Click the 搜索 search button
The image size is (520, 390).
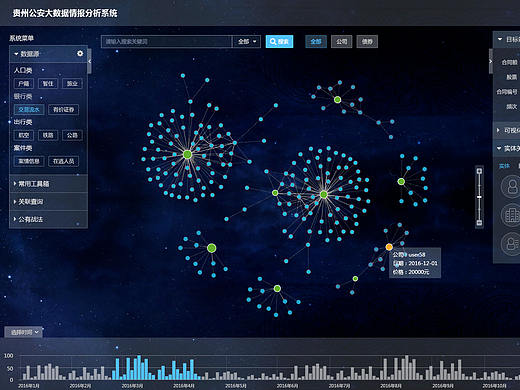[x=279, y=41]
